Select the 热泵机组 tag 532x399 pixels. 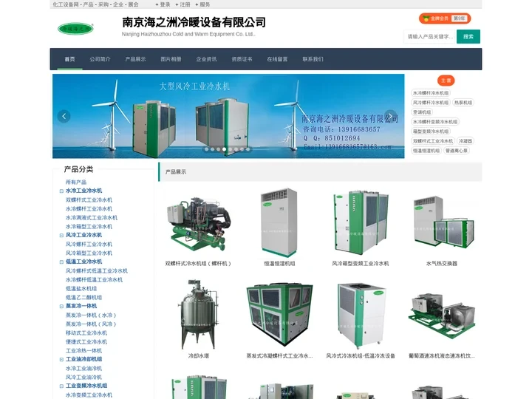(x=463, y=103)
